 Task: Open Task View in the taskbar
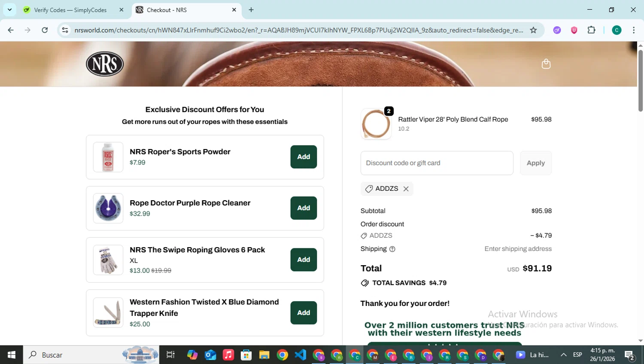point(170,355)
